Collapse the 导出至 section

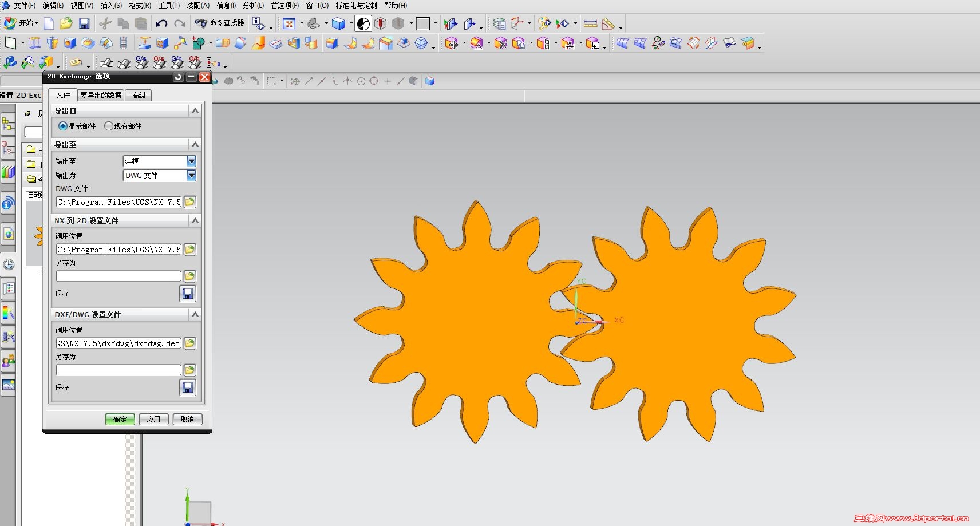(195, 144)
